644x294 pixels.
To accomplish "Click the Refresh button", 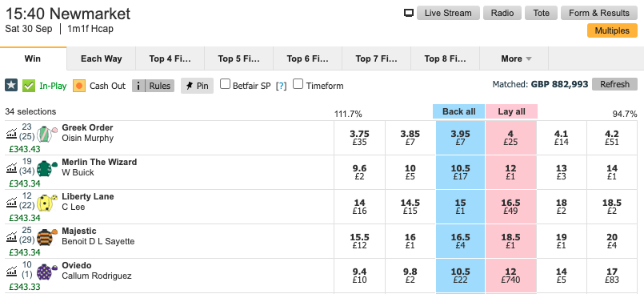I will [614, 84].
